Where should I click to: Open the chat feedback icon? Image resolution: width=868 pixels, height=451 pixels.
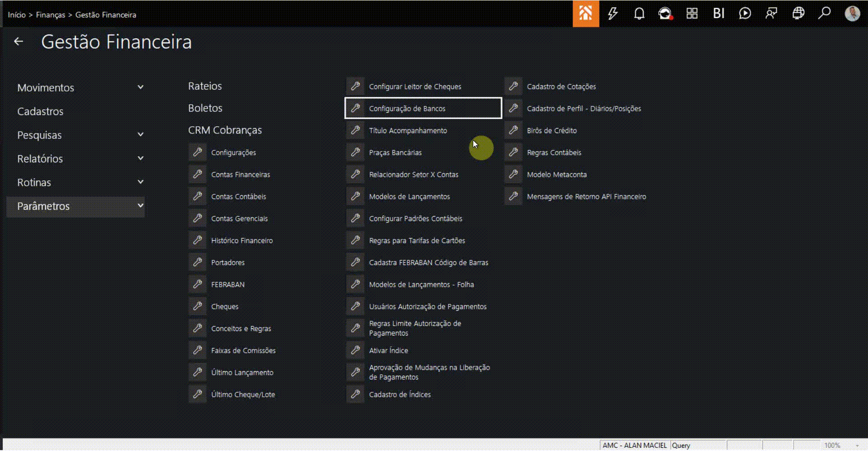[x=771, y=14]
